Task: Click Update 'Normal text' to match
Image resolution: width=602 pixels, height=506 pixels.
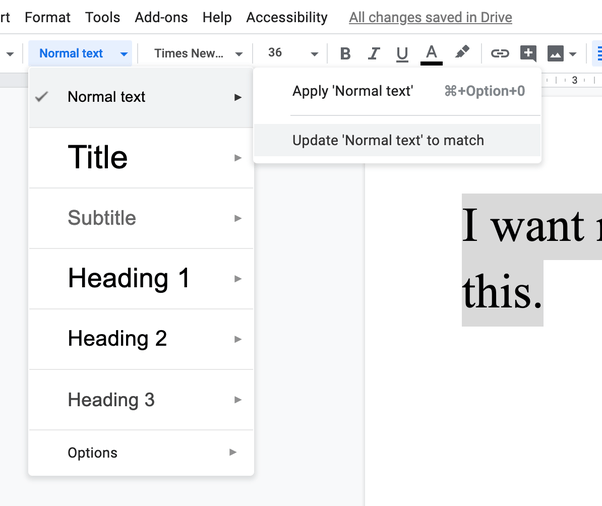Action: [397, 140]
